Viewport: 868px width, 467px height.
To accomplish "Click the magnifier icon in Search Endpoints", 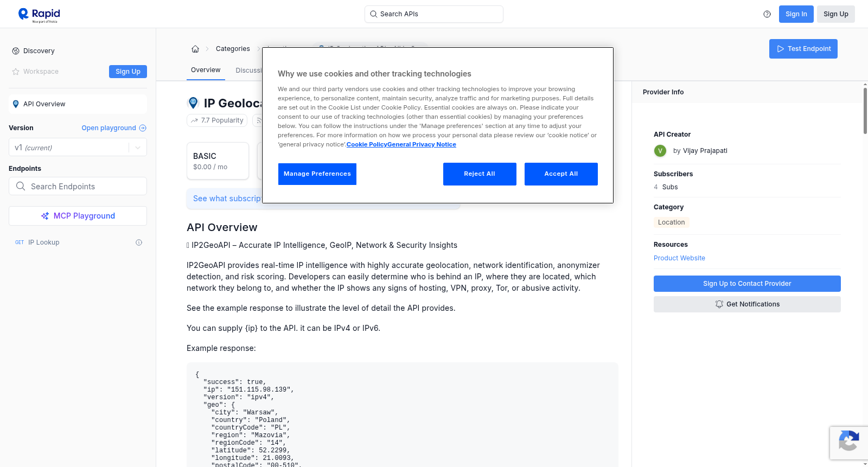I will pos(21,186).
